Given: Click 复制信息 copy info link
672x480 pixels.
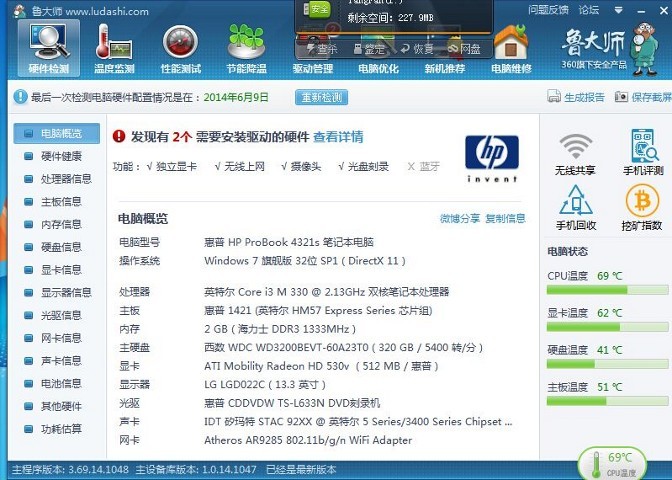Looking at the screenshot, I should [x=505, y=219].
